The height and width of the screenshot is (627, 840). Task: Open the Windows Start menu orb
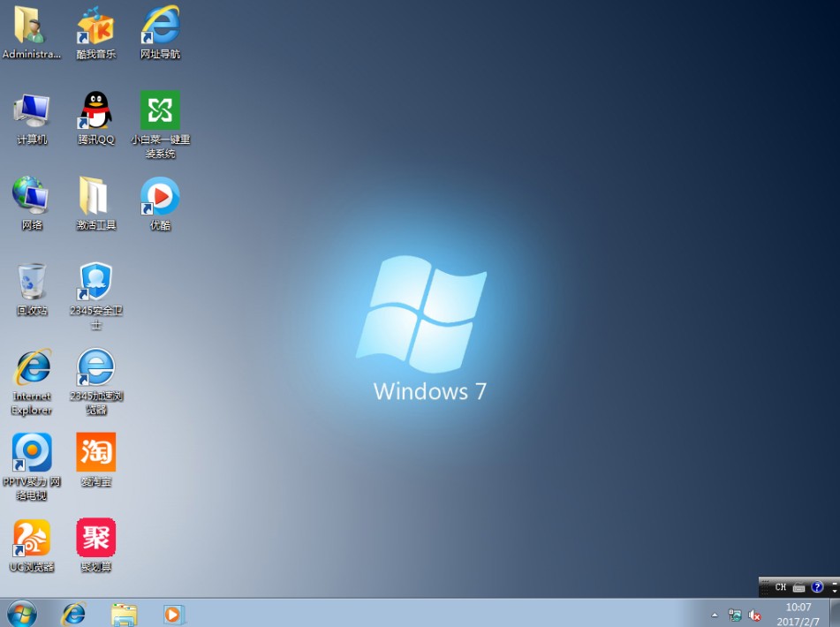pyautogui.click(x=22, y=614)
